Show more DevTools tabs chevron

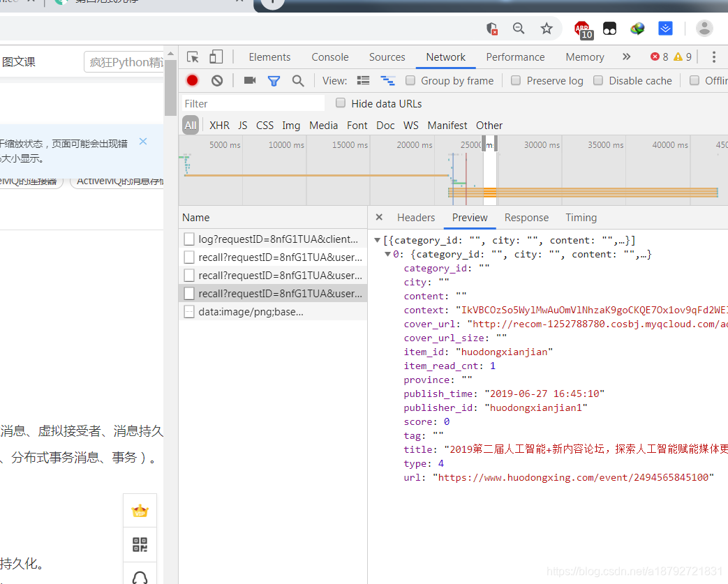(x=626, y=57)
